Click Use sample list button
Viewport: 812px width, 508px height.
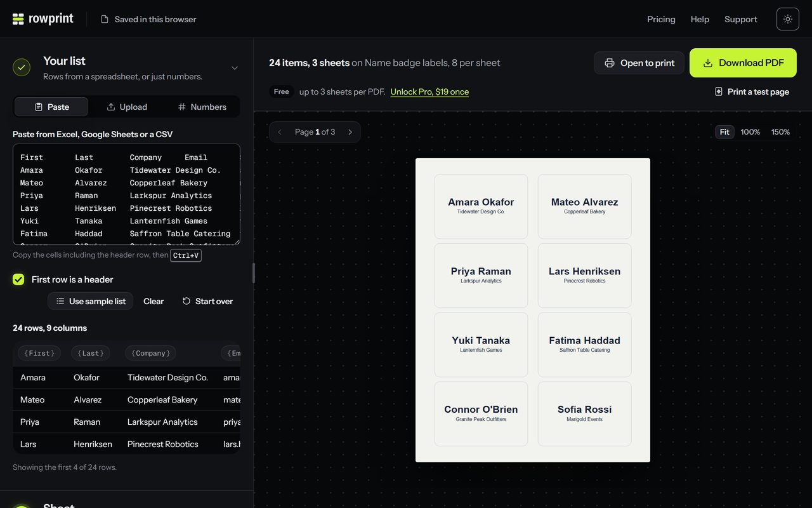click(x=90, y=301)
